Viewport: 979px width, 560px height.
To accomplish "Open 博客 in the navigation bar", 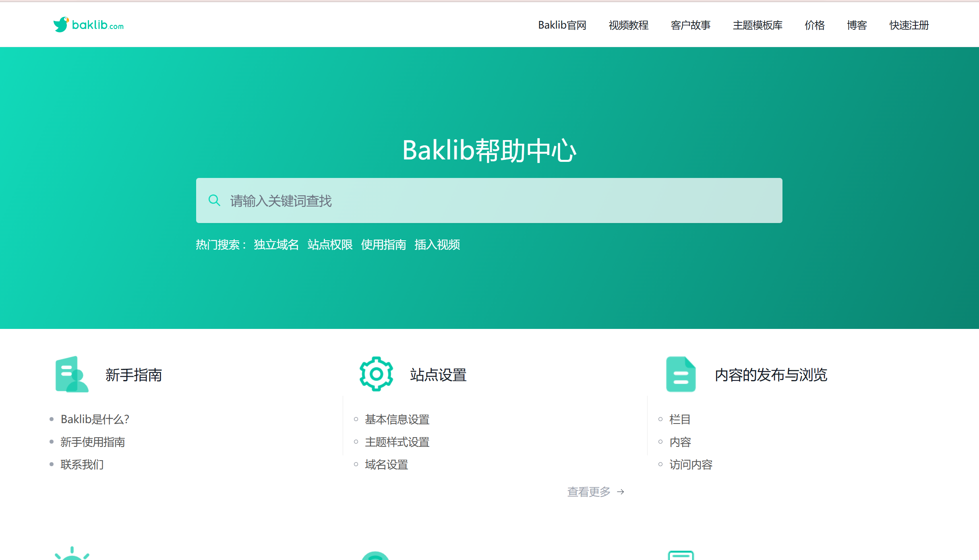I will point(857,25).
